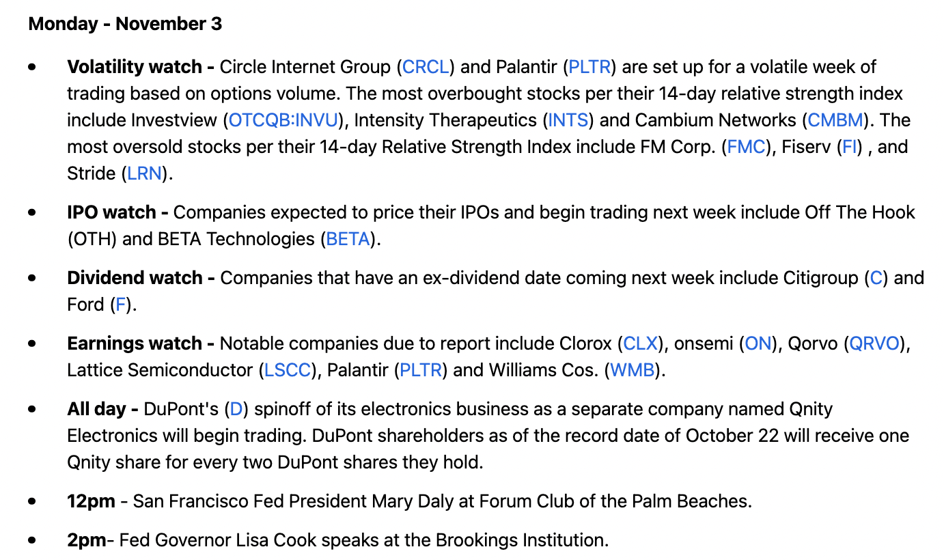Follow the LRN ticker link for Stride
944x560 pixels.
tap(145, 173)
